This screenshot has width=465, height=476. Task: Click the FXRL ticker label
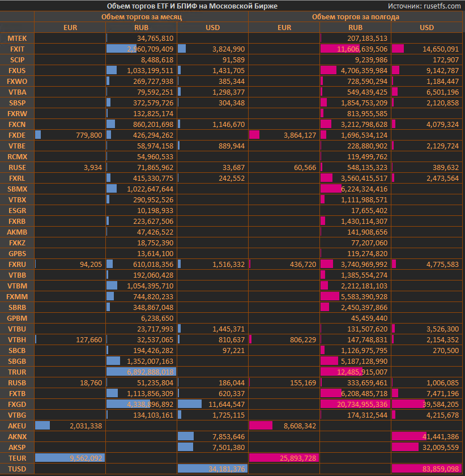pos(17,178)
